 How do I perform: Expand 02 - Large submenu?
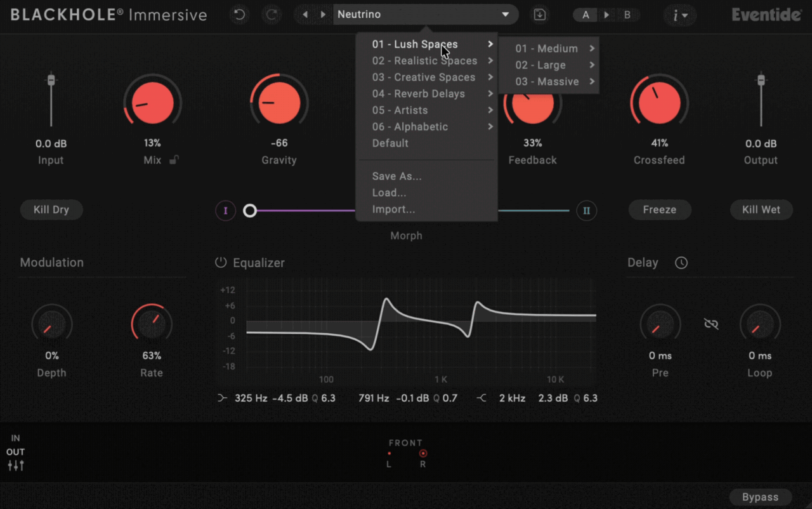pyautogui.click(x=549, y=65)
